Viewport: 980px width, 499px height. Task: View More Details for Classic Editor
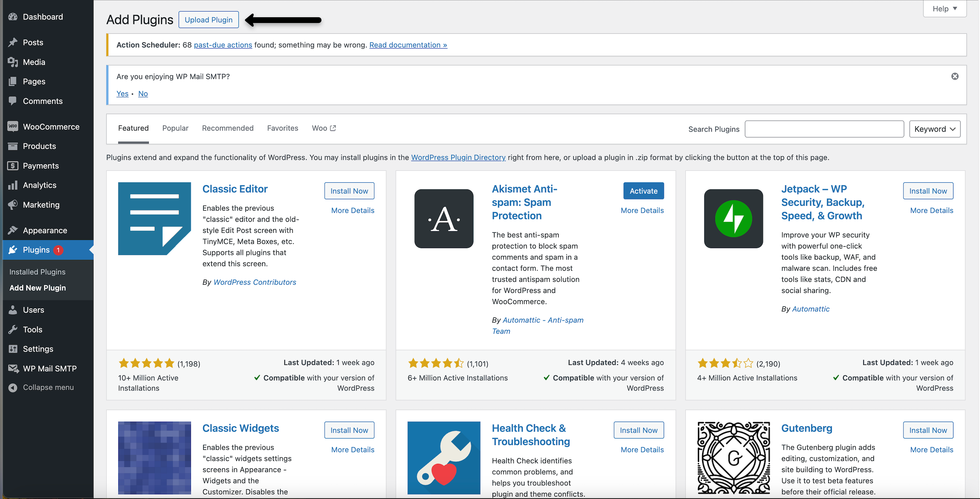click(x=353, y=210)
